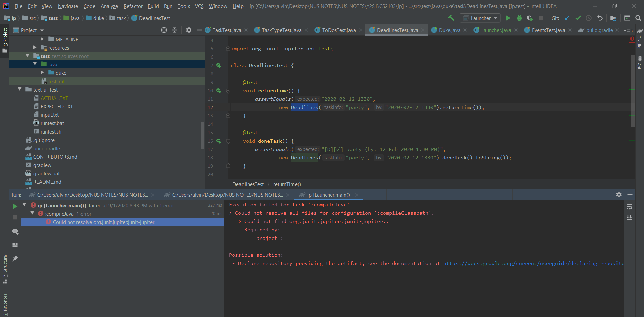Open the Gradle documentation link in console
This screenshot has width=644, height=317.
533,263
